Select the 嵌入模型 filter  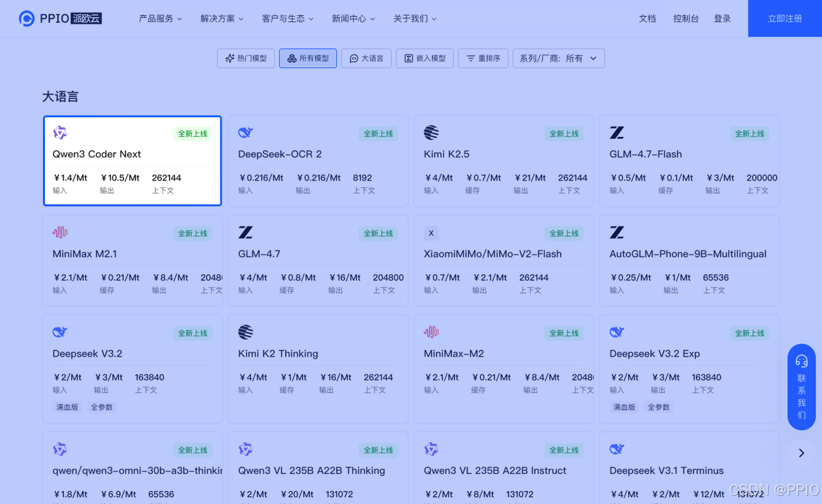pyautogui.click(x=424, y=58)
